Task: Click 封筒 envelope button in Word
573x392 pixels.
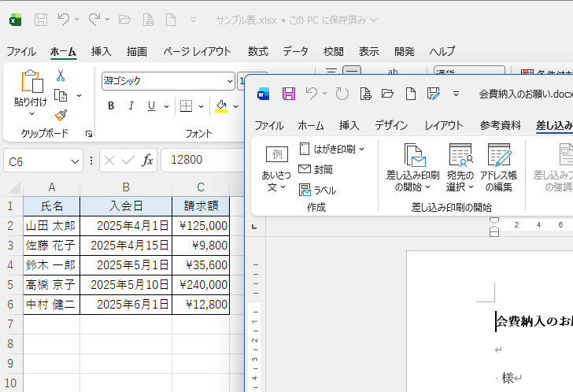Action: click(x=316, y=169)
